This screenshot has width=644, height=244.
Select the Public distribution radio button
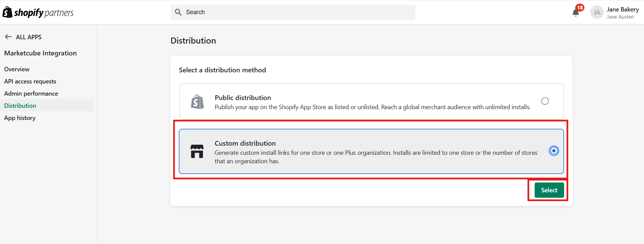(x=545, y=101)
